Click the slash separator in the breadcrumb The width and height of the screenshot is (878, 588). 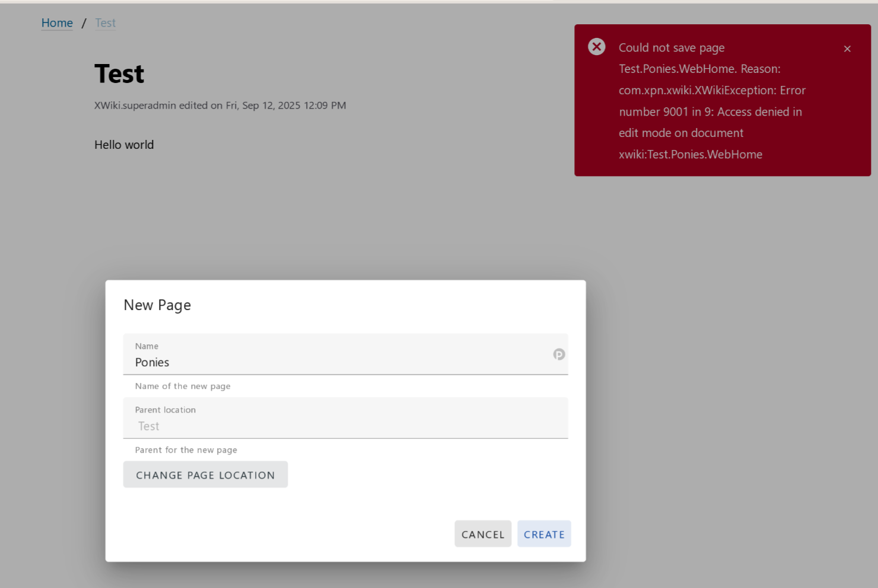(x=84, y=23)
